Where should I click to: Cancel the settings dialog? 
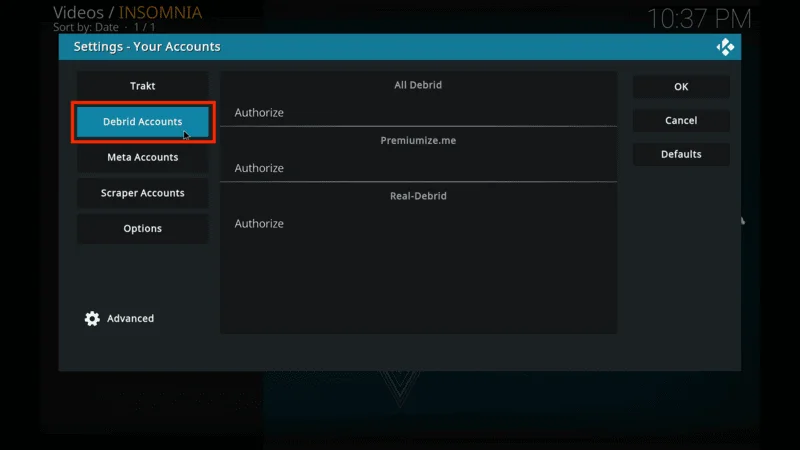(681, 120)
